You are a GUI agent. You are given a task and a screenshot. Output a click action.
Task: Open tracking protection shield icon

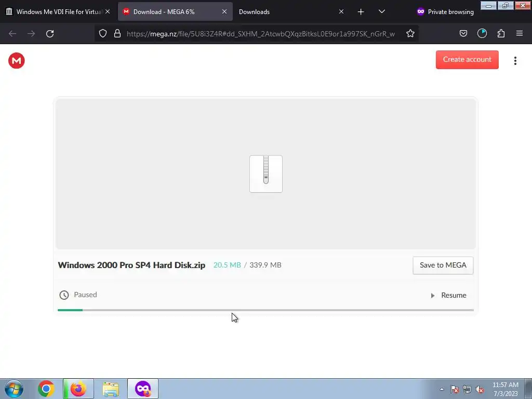click(103, 33)
